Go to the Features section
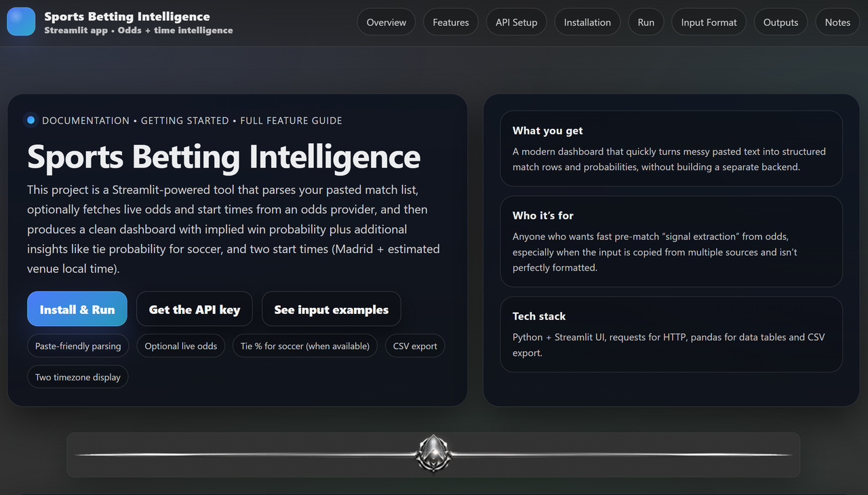 [x=451, y=22]
